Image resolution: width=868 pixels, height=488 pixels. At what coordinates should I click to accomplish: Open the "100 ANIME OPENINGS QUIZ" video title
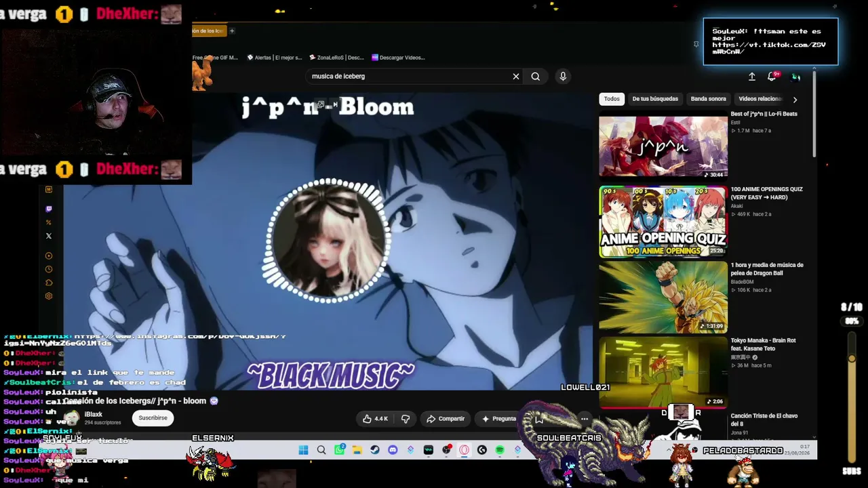click(x=766, y=193)
